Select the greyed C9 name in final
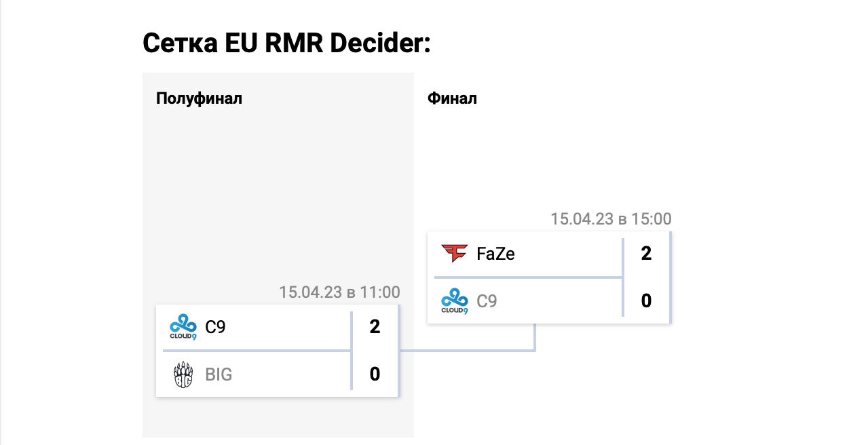Screen dimensions: 868x445 (x=487, y=301)
